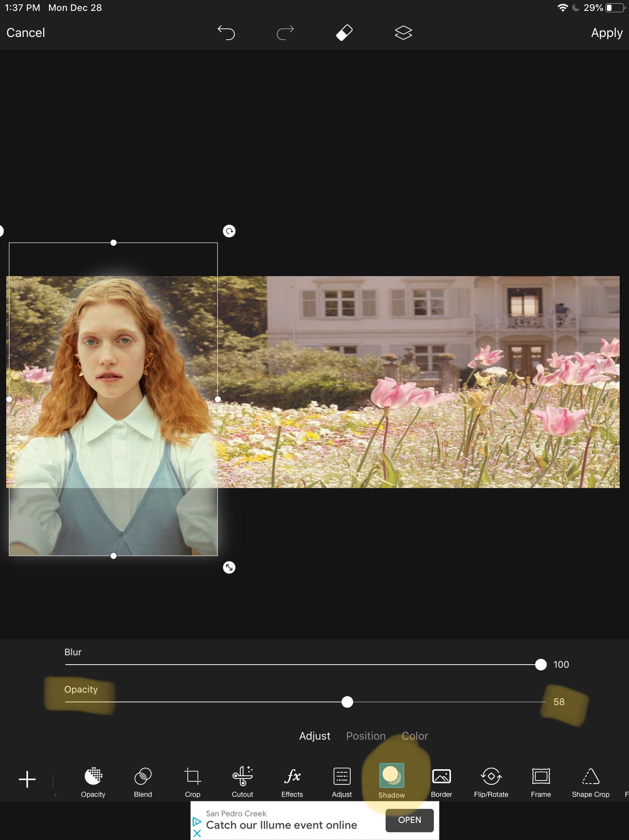Switch to the Position shadow tab
The height and width of the screenshot is (840, 629).
(366, 736)
